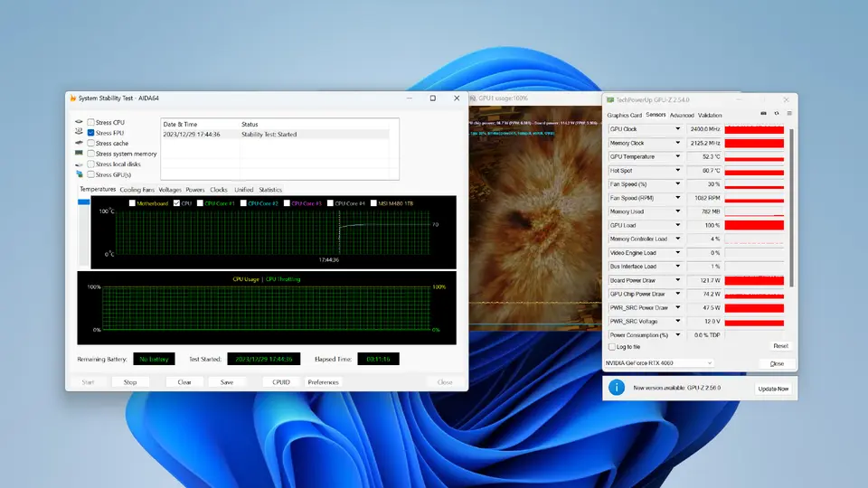The height and width of the screenshot is (488, 868).
Task: Open AIDA64 Preferences button
Action: point(324,381)
